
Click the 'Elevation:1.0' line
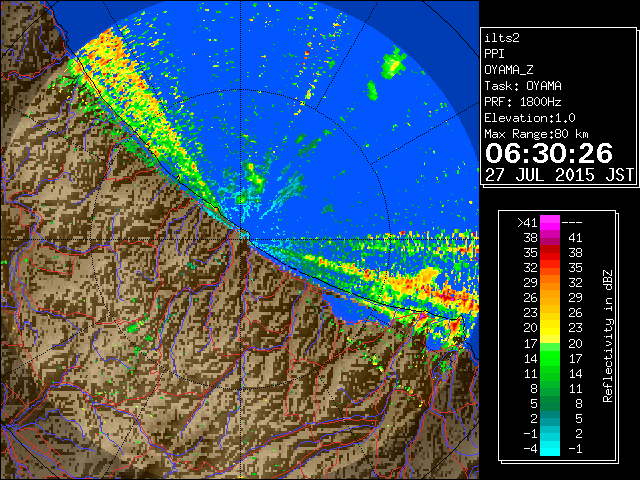point(530,118)
